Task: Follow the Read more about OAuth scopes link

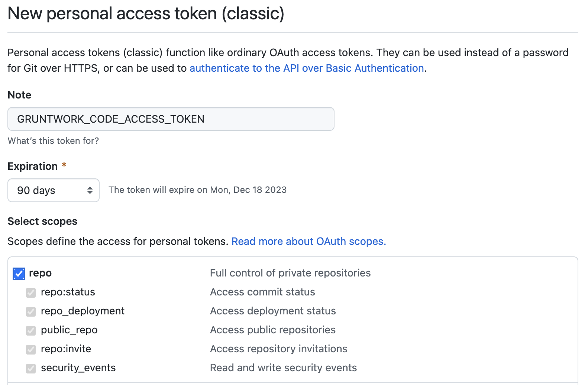Action: 308,242
